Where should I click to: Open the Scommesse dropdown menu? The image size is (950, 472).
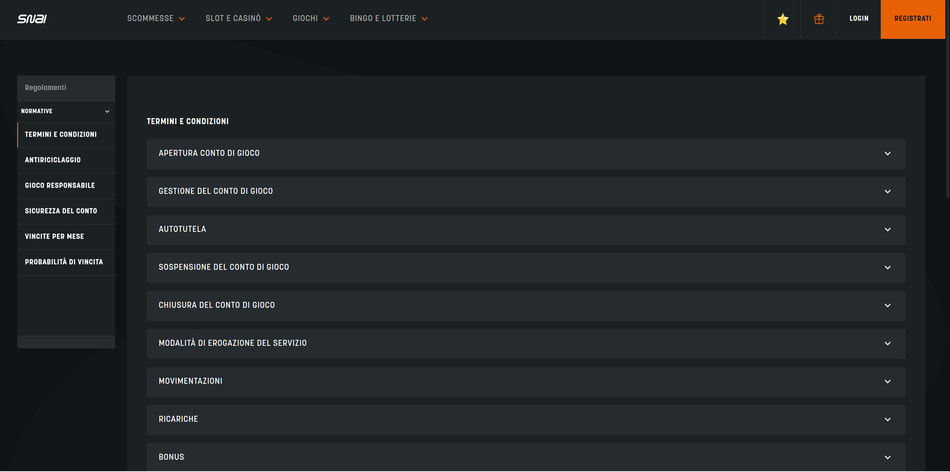[x=156, y=19]
